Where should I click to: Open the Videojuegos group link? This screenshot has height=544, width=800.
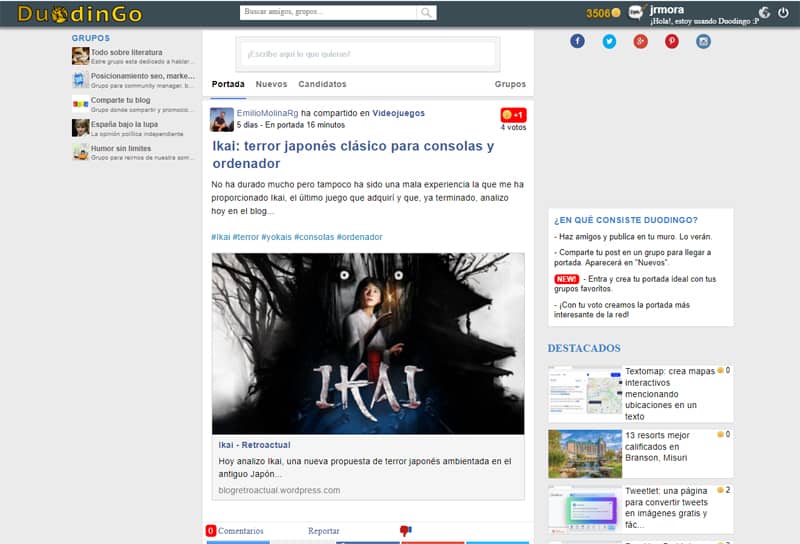[x=398, y=113]
